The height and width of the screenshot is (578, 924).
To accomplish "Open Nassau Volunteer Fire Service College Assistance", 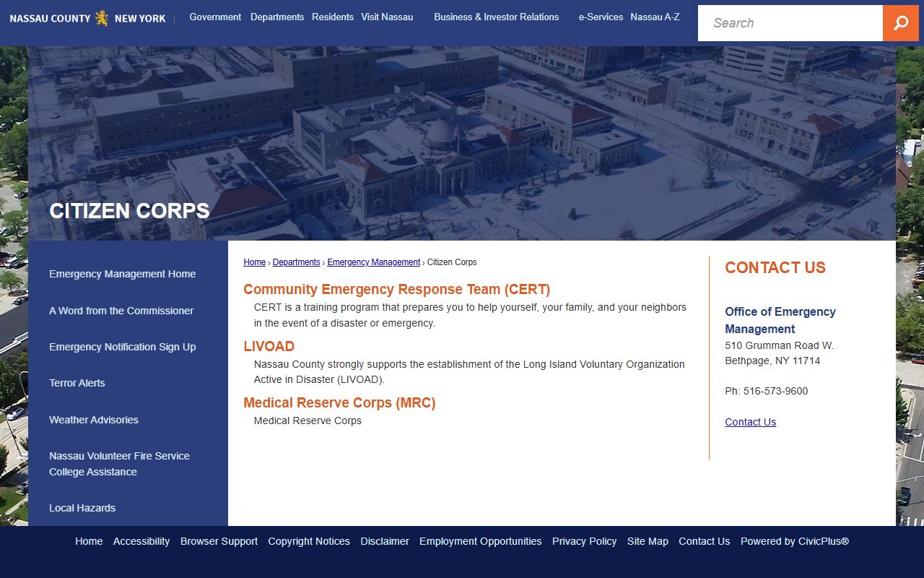I will 119,464.
